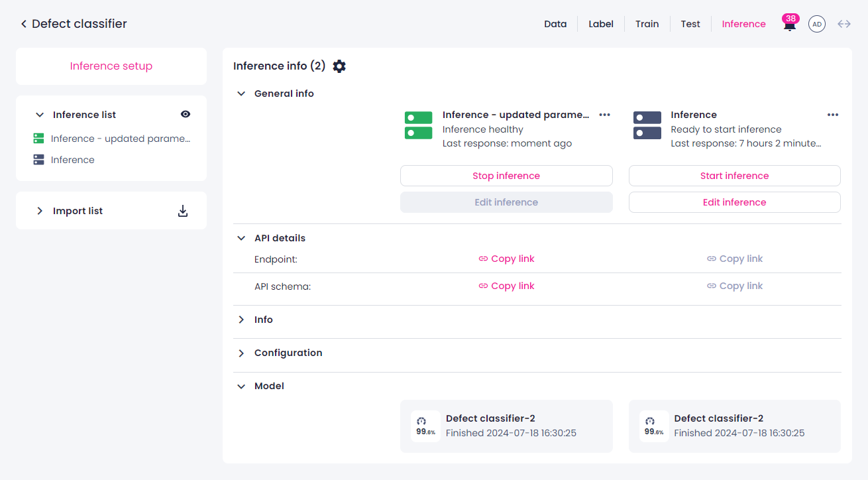Click the large dark Inference server icon
This screenshot has width=868, height=480.
pos(647,125)
